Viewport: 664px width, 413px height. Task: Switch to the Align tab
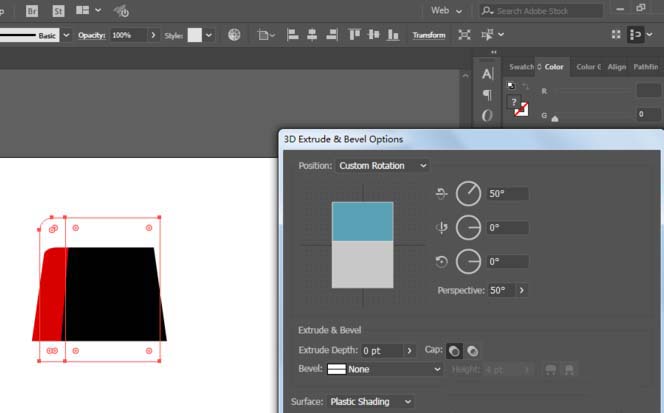click(617, 67)
